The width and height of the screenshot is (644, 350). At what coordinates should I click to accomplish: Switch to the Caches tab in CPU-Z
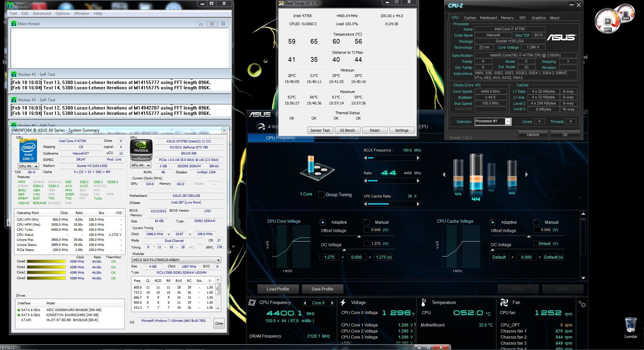click(x=470, y=18)
